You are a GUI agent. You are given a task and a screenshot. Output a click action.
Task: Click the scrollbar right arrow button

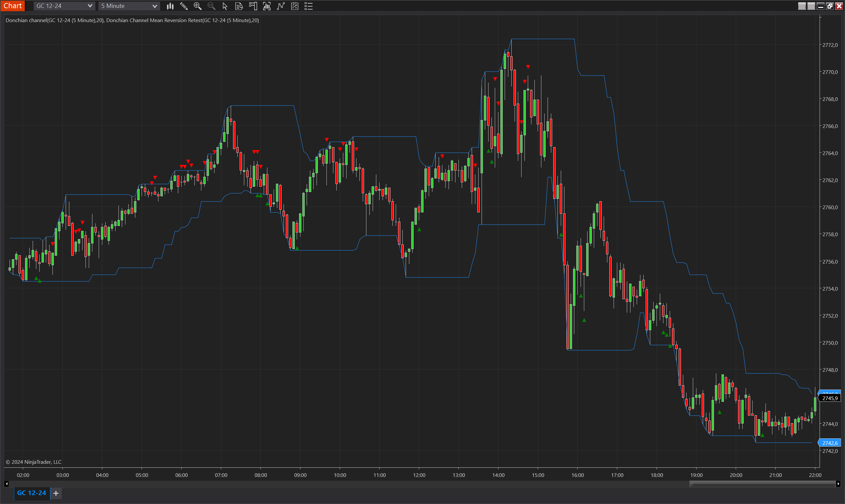(838, 484)
